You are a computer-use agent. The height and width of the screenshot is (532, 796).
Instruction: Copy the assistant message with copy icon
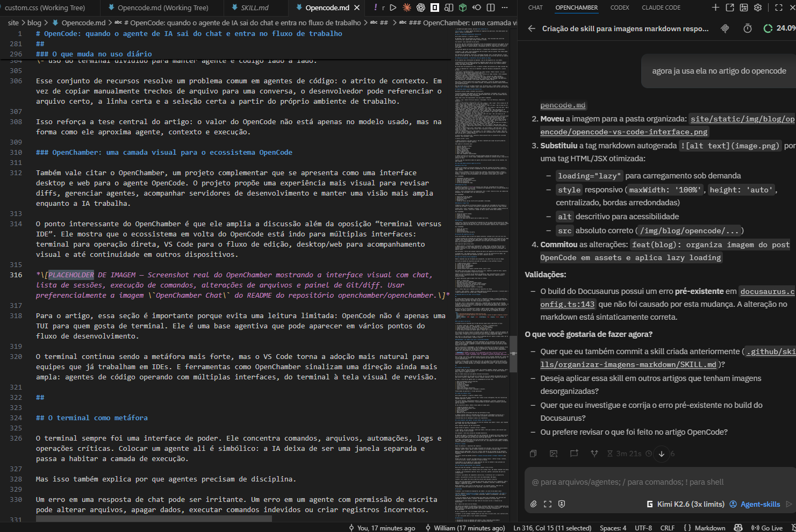pyautogui.click(x=533, y=454)
